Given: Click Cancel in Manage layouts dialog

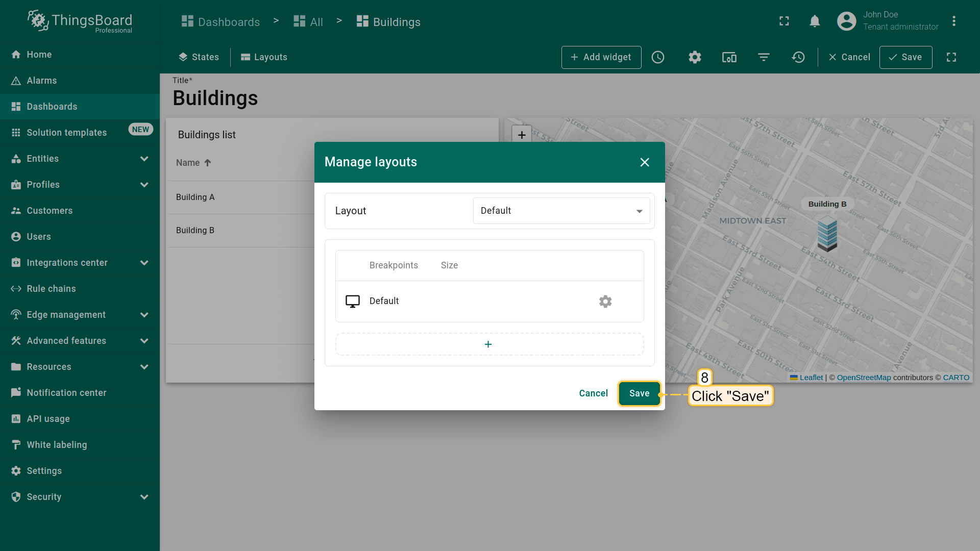Looking at the screenshot, I should (593, 393).
